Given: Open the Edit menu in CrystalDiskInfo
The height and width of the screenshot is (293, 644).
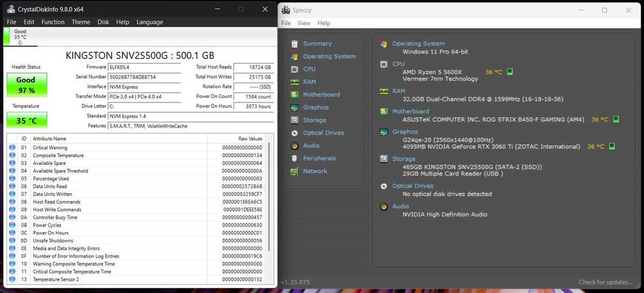Looking at the screenshot, I should coord(29,22).
